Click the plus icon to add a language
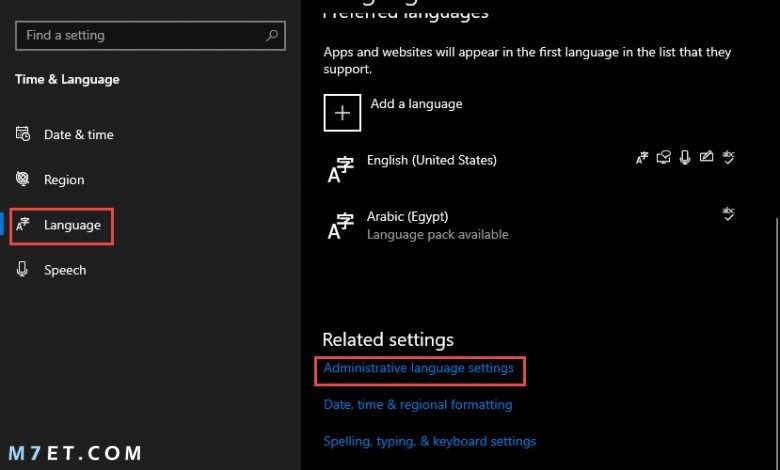The image size is (780, 470). pyautogui.click(x=342, y=113)
